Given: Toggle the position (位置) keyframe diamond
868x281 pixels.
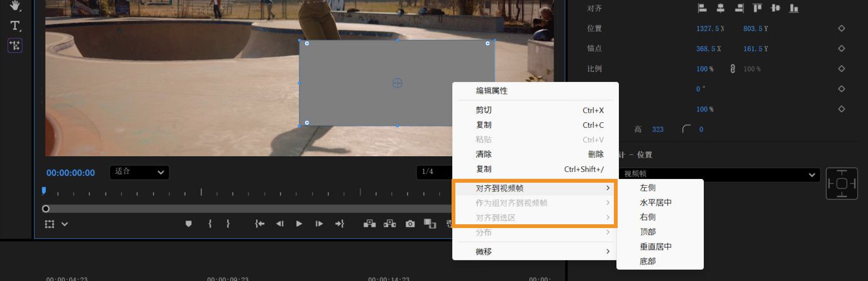Looking at the screenshot, I should pyautogui.click(x=842, y=28).
